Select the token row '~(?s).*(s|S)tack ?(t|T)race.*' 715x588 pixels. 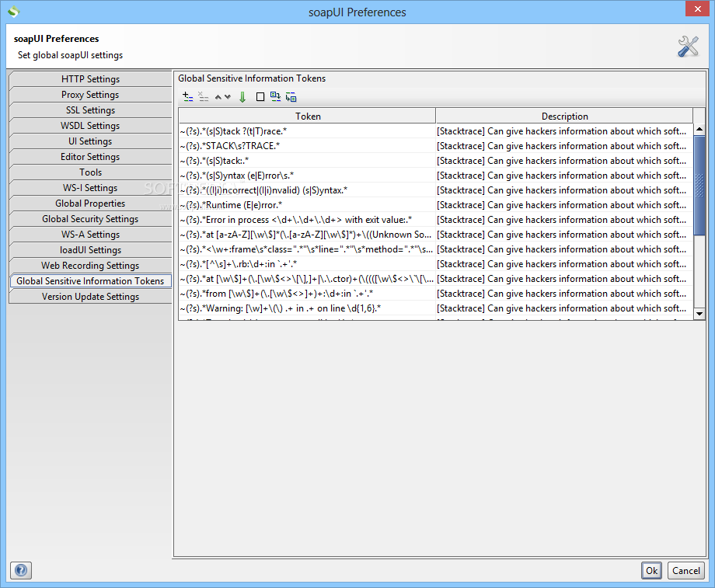(307, 131)
